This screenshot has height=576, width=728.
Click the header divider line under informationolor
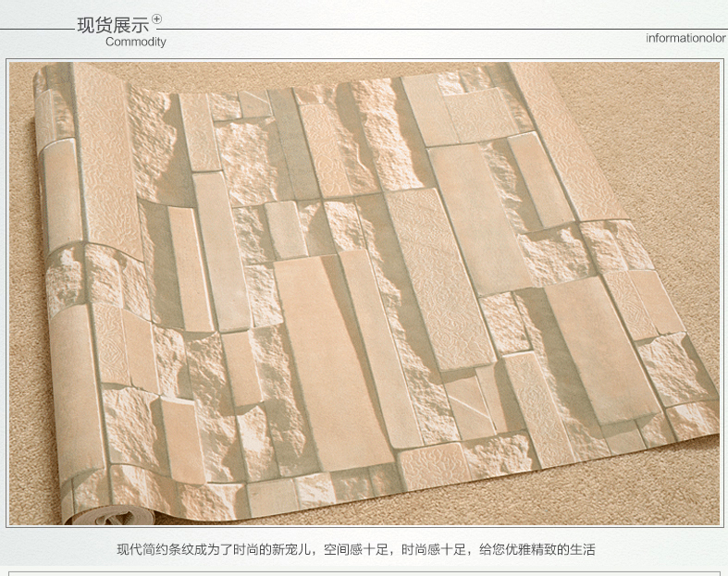(685, 30)
